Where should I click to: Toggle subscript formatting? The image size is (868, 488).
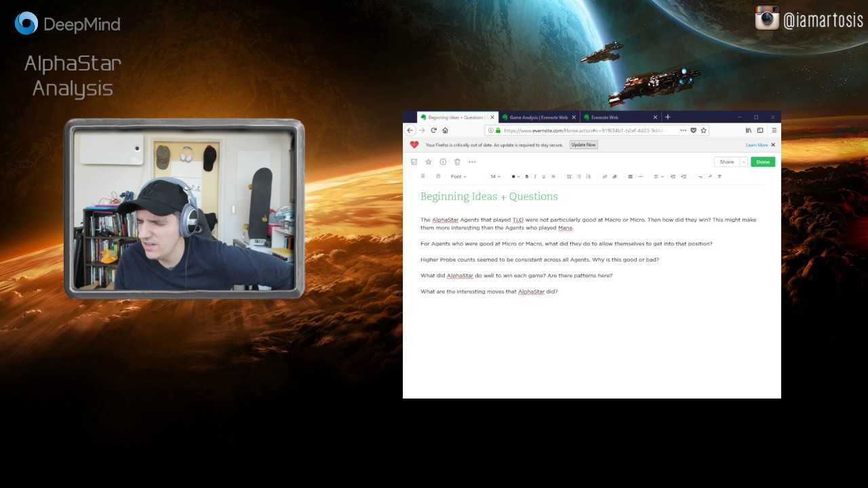click(700, 176)
